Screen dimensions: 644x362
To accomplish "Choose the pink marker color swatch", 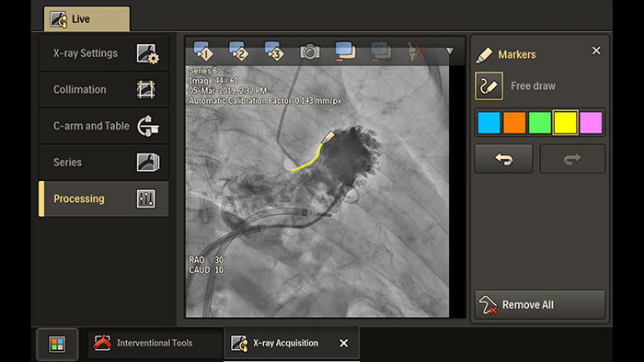I will coord(591,122).
